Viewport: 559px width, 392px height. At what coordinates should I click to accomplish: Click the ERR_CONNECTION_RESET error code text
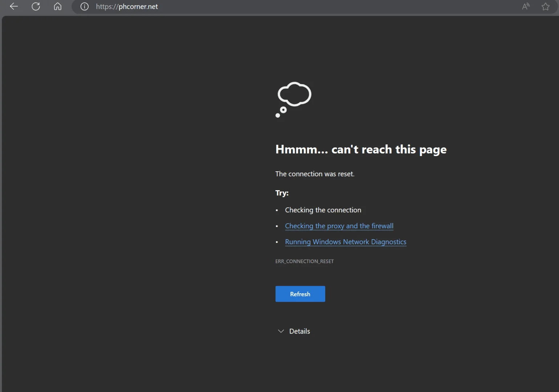(305, 261)
